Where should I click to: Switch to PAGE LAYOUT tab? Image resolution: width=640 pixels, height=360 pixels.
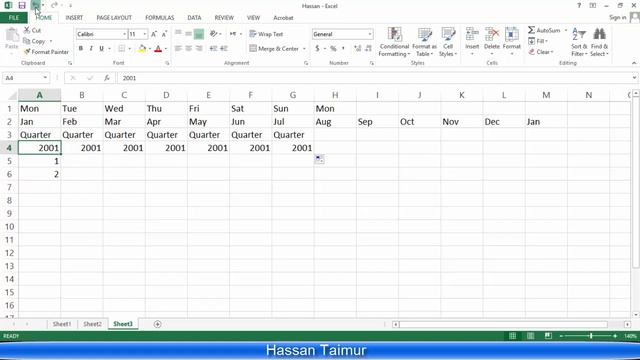tap(114, 18)
